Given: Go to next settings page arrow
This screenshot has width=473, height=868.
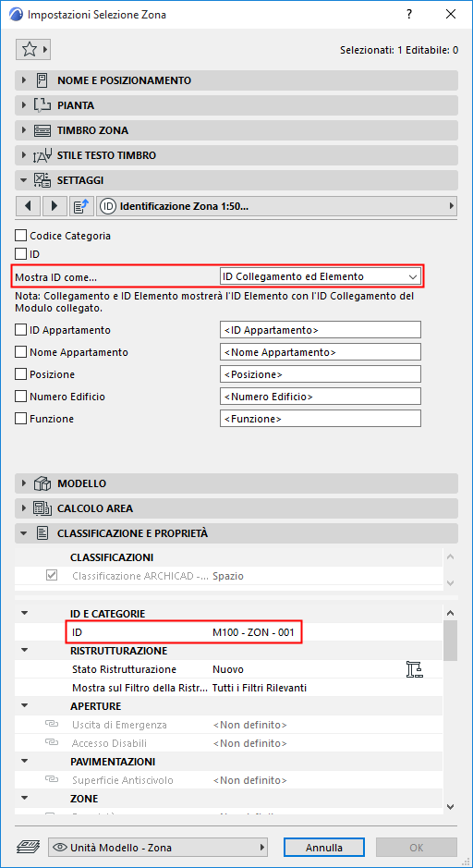Looking at the screenshot, I should coord(55,206).
